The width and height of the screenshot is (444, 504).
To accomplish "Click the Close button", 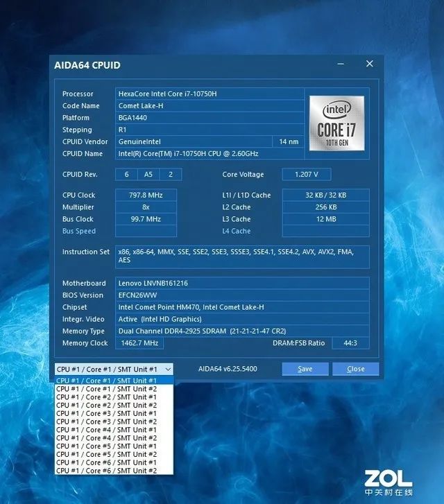I will coord(355,369).
